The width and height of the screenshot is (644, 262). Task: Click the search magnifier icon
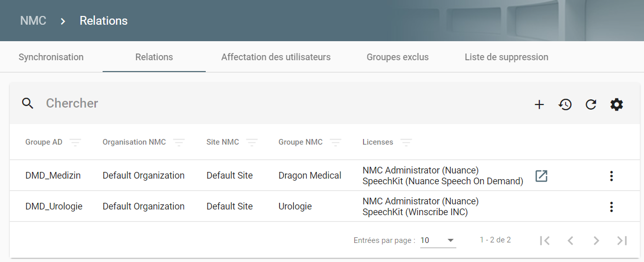(x=28, y=103)
